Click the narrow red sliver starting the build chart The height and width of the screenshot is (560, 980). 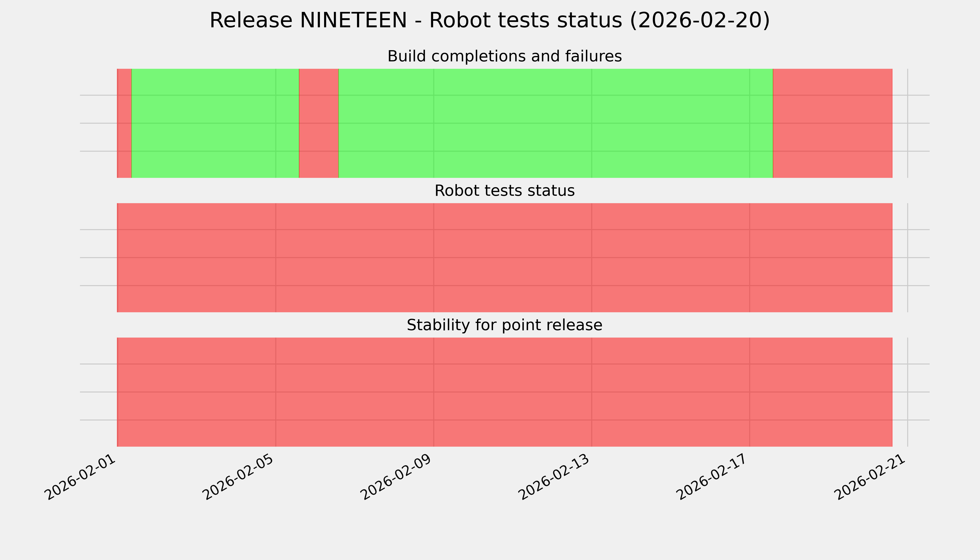coord(124,123)
